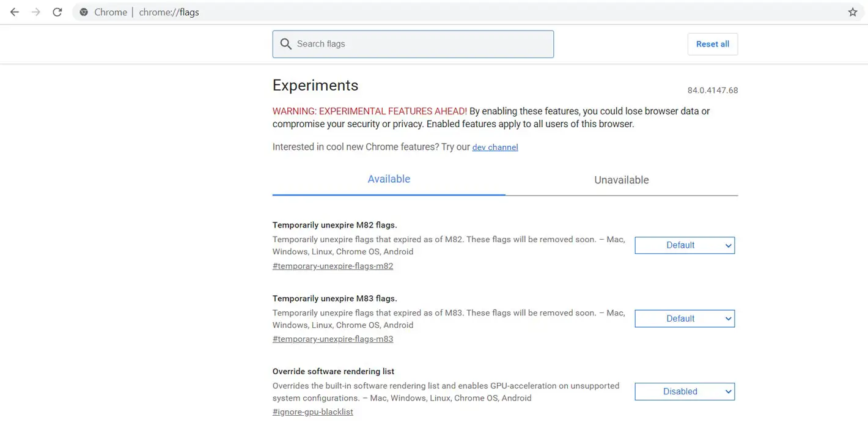
Task: Switch to the Available tab
Action: click(389, 179)
